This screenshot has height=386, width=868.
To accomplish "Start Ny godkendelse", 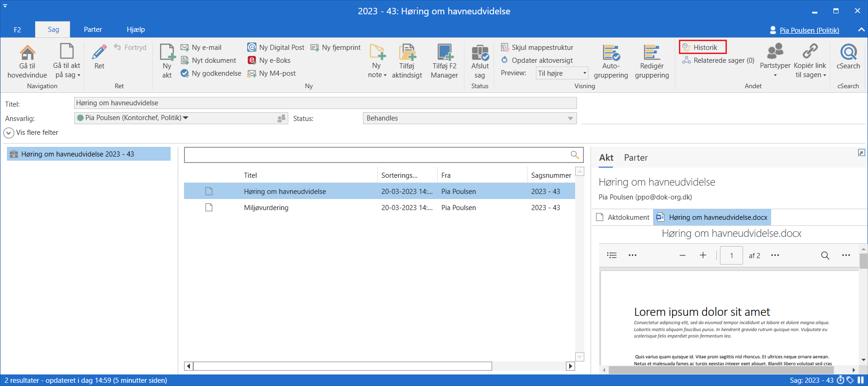I will pos(211,73).
